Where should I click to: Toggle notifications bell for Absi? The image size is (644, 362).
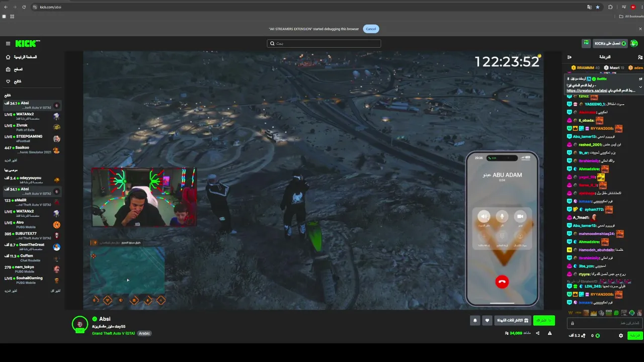point(474,320)
